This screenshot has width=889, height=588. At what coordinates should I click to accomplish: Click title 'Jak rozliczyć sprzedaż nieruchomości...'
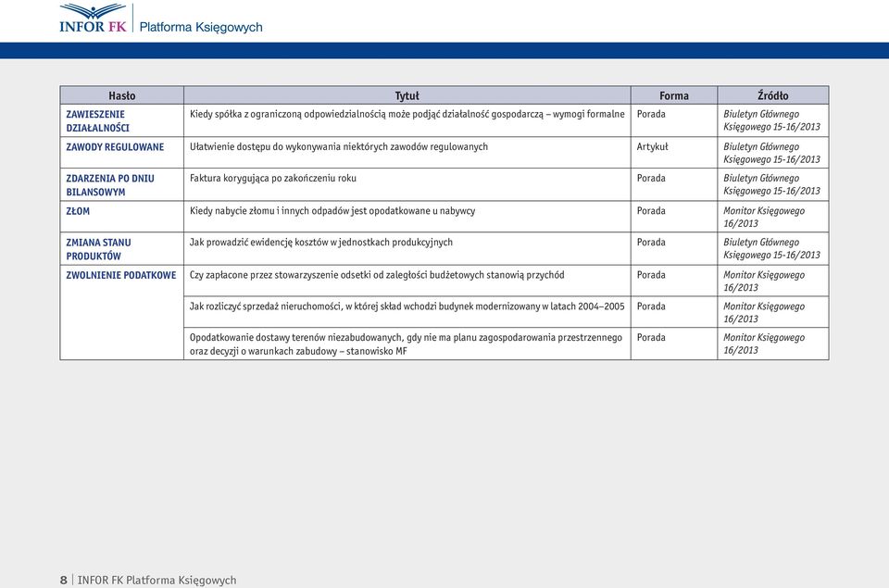(407, 307)
